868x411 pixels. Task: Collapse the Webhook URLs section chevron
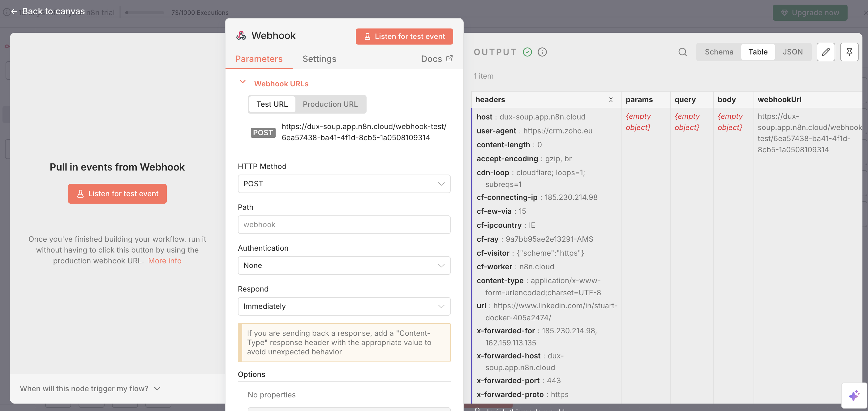coord(243,82)
